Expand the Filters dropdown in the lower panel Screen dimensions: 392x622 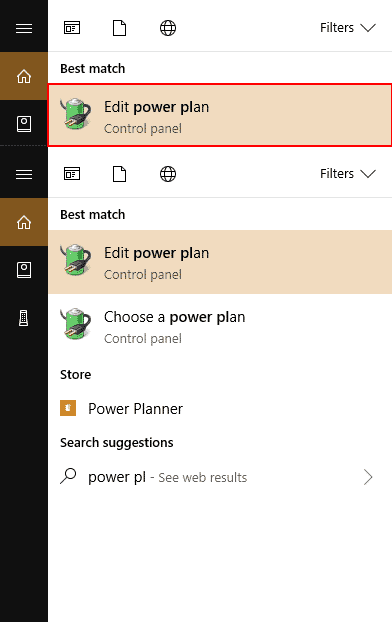click(x=348, y=174)
